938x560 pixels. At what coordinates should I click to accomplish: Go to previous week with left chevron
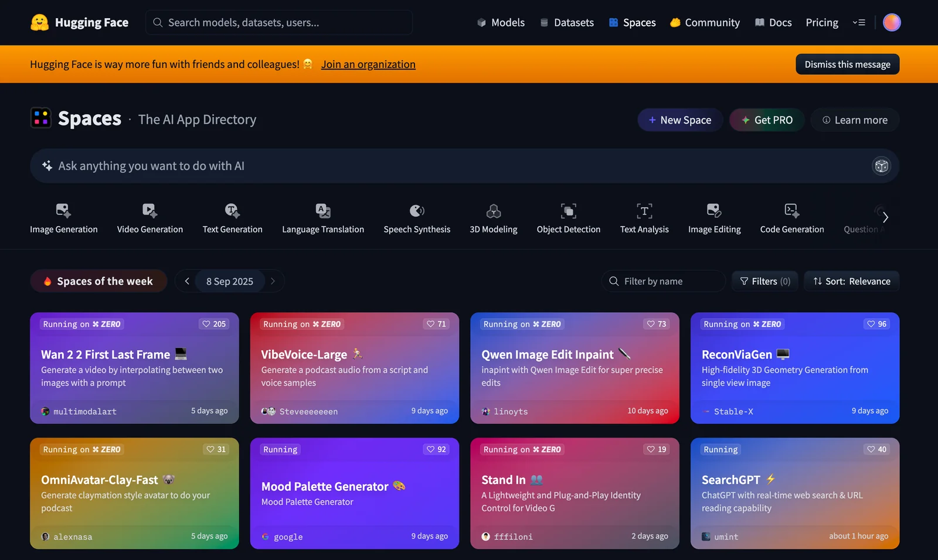click(x=187, y=281)
